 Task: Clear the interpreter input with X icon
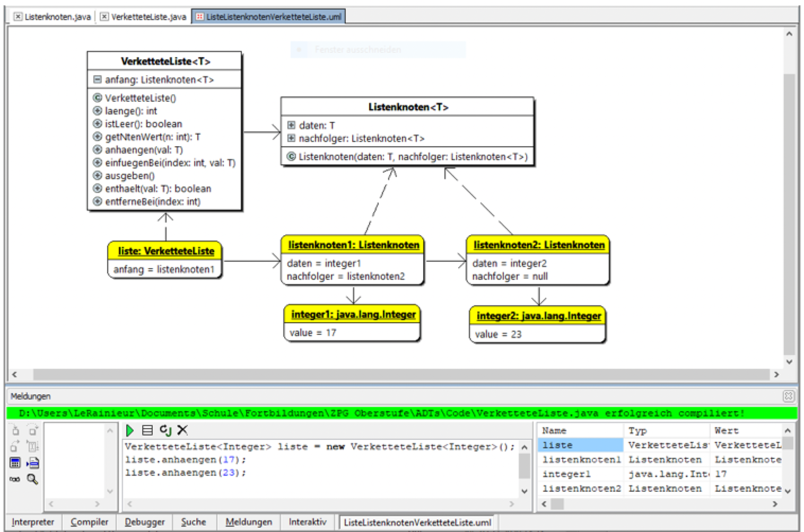[182, 431]
